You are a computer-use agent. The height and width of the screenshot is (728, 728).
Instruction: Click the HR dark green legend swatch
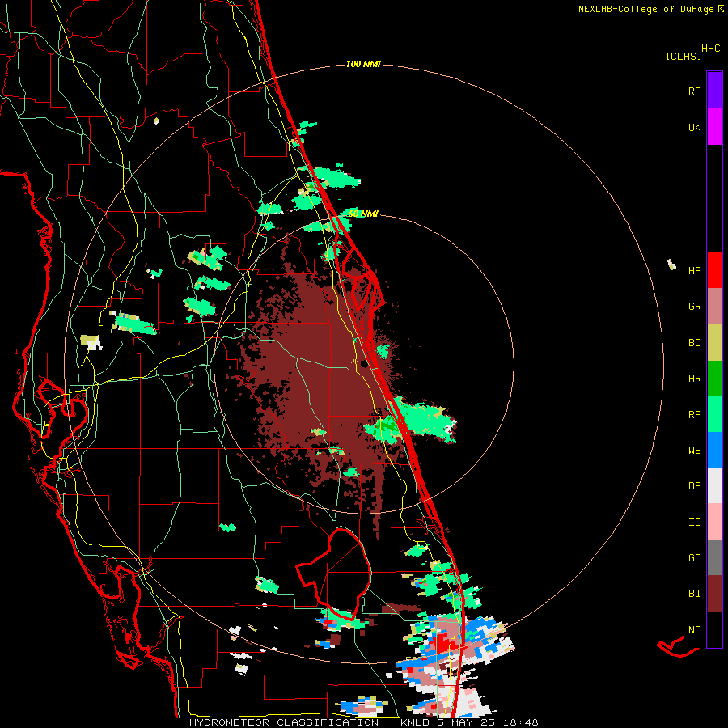click(x=714, y=378)
